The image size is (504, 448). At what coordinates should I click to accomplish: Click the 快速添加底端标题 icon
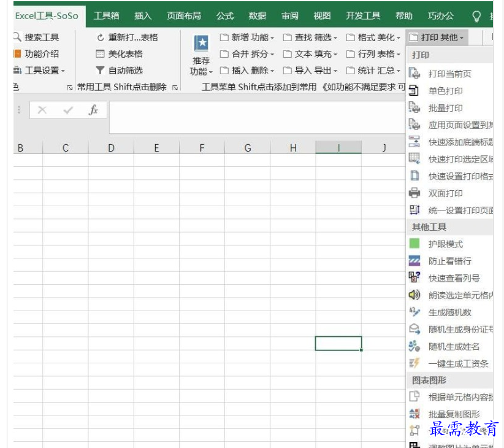click(x=414, y=142)
